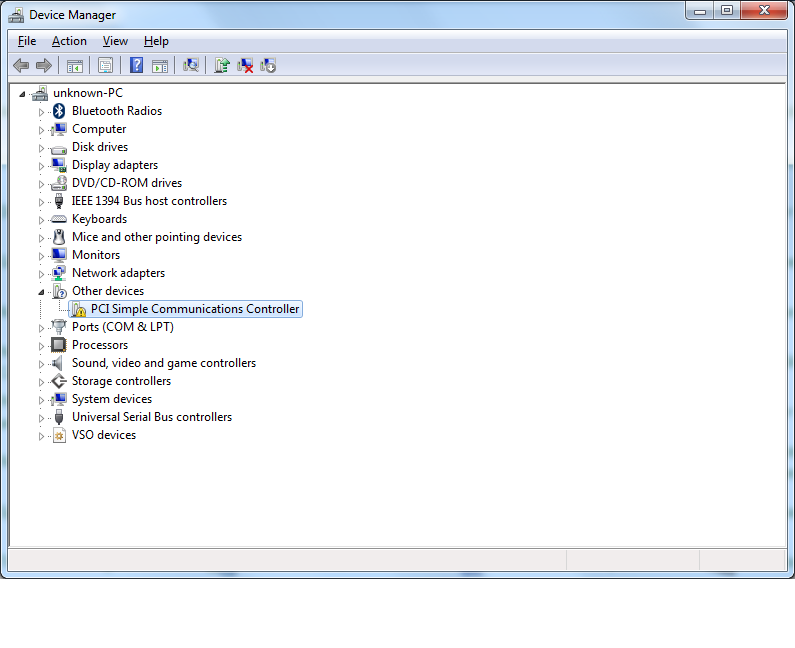Image resolution: width=795 pixels, height=648 pixels.
Task: Click the Storage controllers icon
Action: coord(59,381)
